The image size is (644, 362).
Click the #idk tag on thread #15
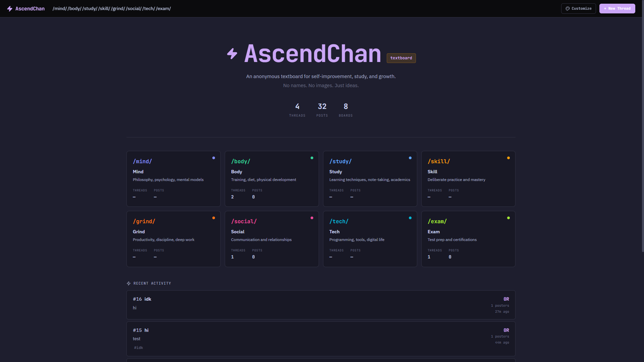click(139, 348)
